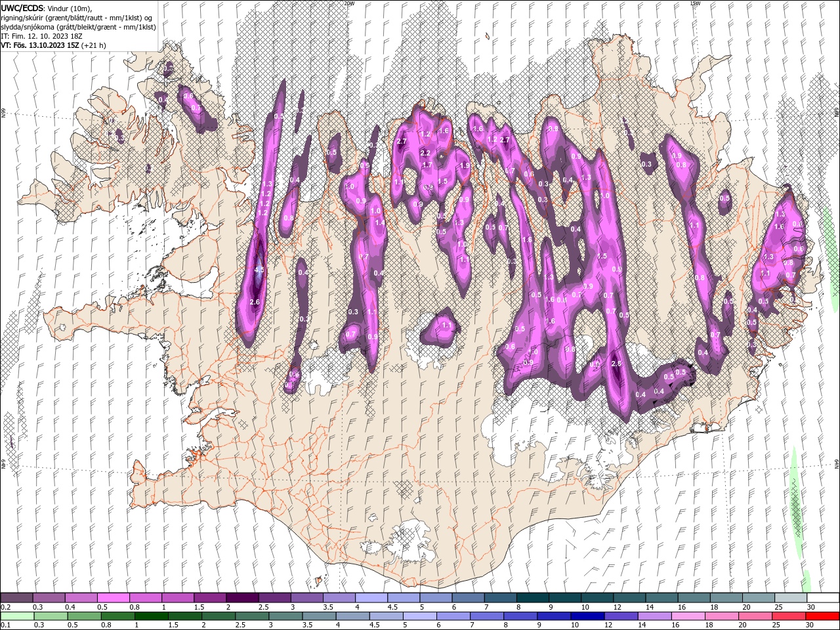Screen dimensions: 840x630
Task: Click the white final swatch of the upper legend
Action: tap(823, 598)
